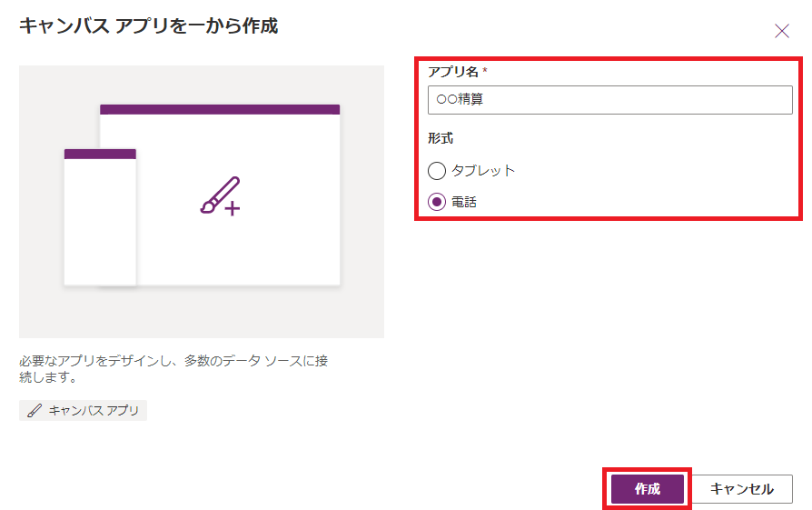Click the アプリ名 field label
Image resolution: width=812 pixels, height=510 pixels.
click(x=453, y=72)
